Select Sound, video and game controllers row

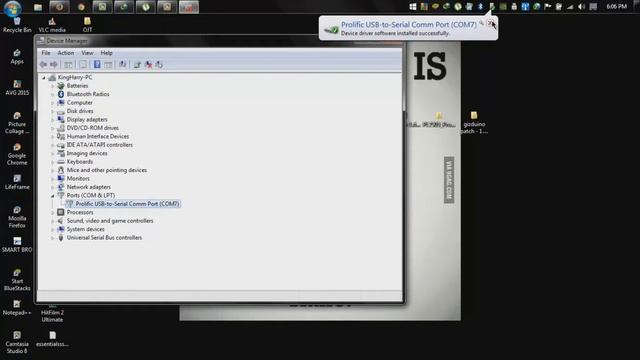pos(110,221)
